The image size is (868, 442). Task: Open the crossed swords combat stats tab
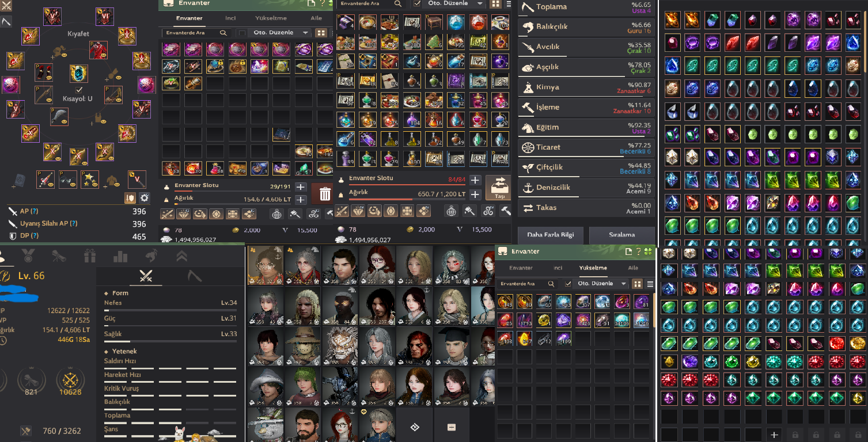(x=146, y=276)
